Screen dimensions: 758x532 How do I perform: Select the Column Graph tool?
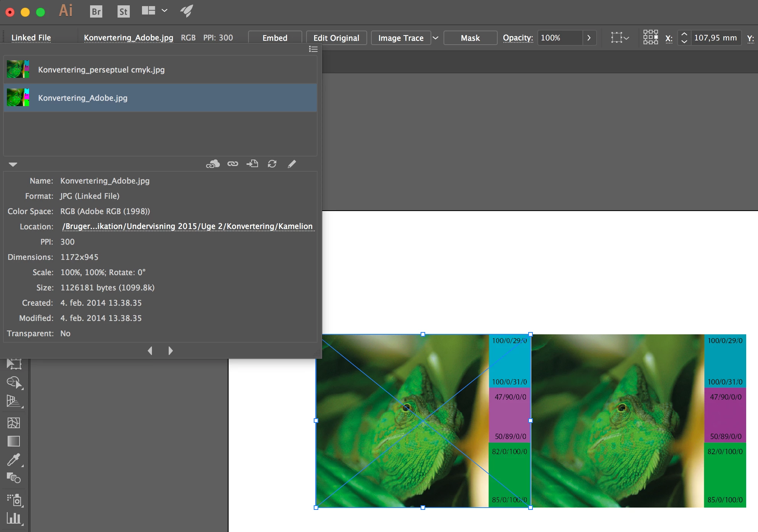(x=14, y=518)
